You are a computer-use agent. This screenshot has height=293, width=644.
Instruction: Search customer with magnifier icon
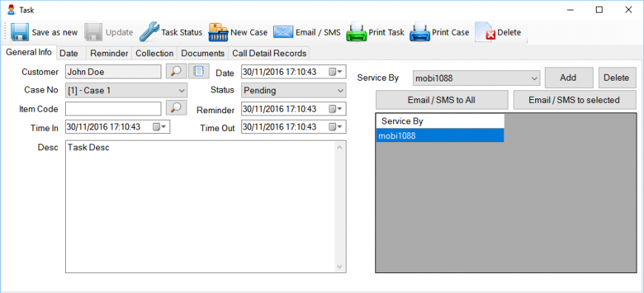pyautogui.click(x=176, y=72)
